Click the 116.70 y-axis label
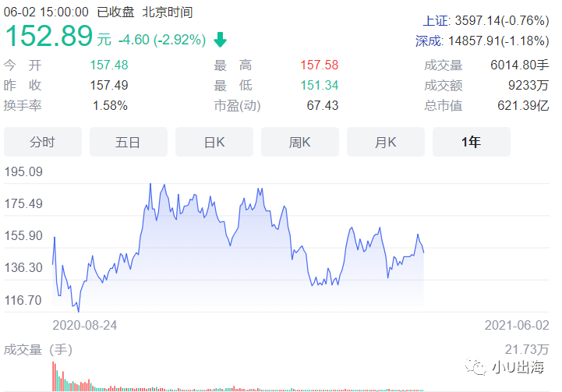 tap(23, 300)
